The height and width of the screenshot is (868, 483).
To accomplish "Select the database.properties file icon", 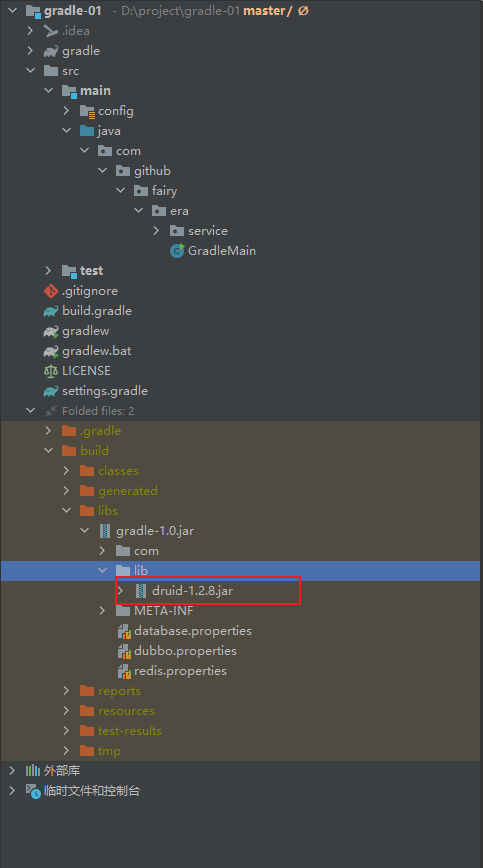I will [x=124, y=631].
